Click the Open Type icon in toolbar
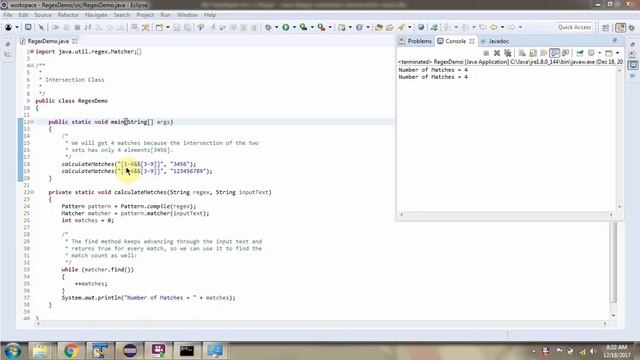Screen dimensions: 640x360 coord(379,27)
